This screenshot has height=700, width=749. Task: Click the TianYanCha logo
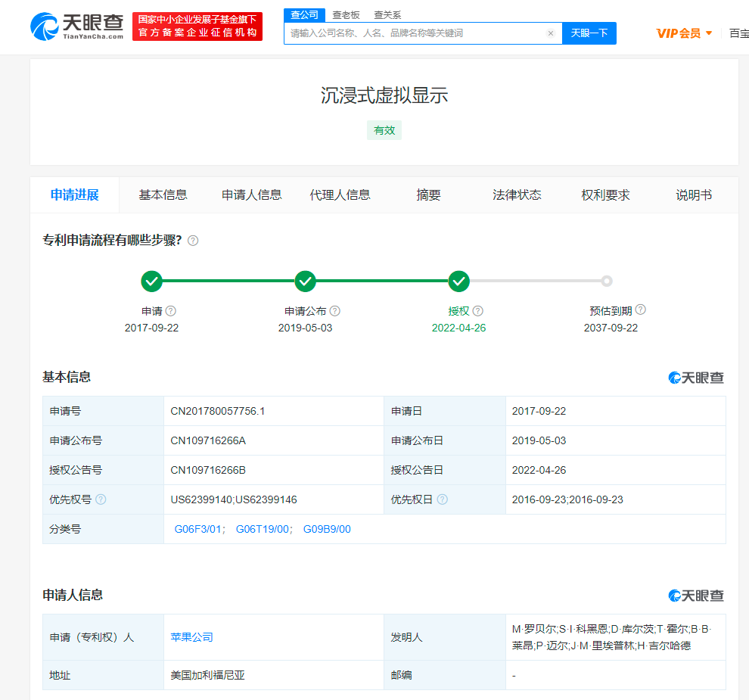77,26
